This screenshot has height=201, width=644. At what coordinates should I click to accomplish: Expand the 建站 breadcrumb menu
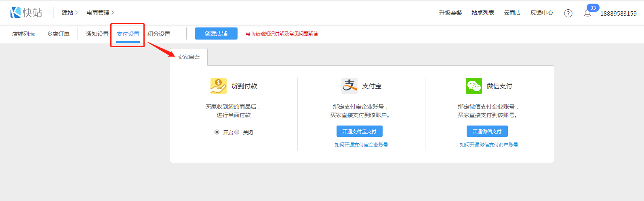tap(69, 13)
